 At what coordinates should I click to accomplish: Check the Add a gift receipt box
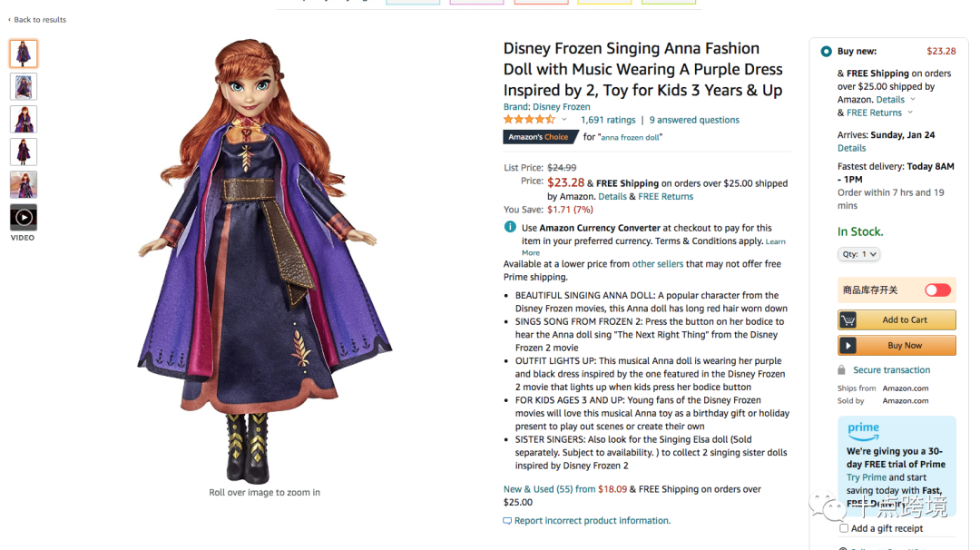tap(844, 528)
